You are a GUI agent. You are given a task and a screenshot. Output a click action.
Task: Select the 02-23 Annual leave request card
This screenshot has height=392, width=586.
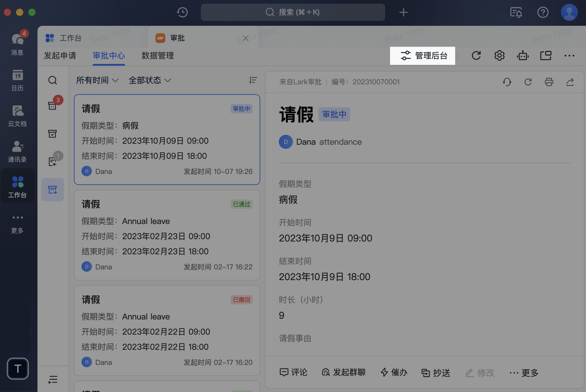167,235
